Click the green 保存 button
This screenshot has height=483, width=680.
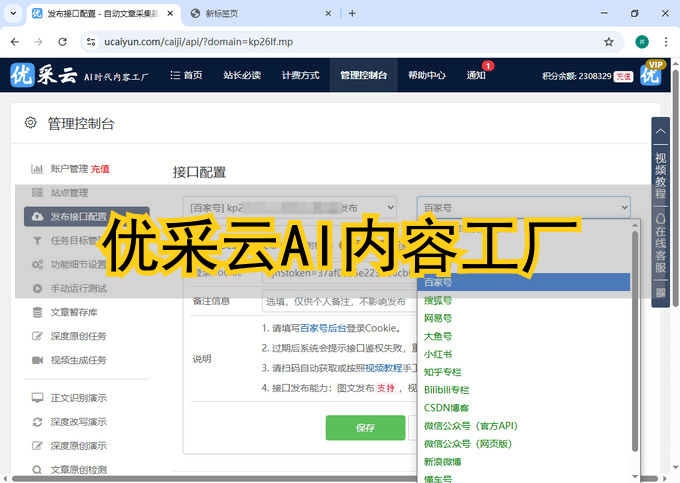[x=365, y=427]
